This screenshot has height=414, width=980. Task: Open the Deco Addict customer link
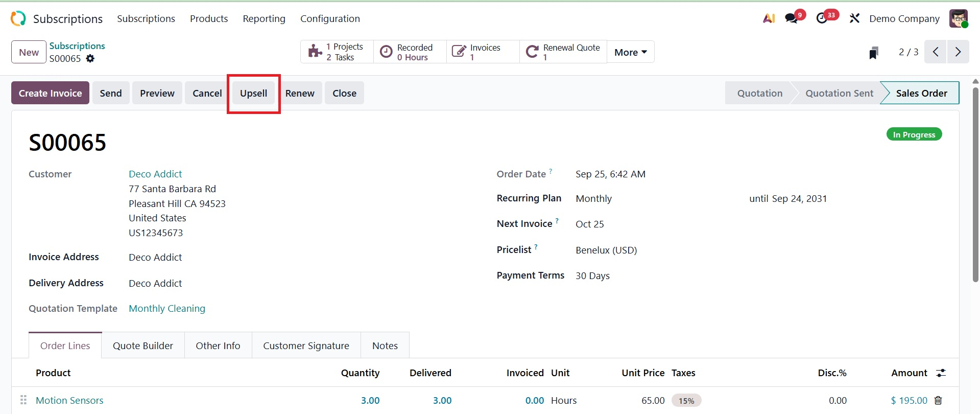click(155, 174)
